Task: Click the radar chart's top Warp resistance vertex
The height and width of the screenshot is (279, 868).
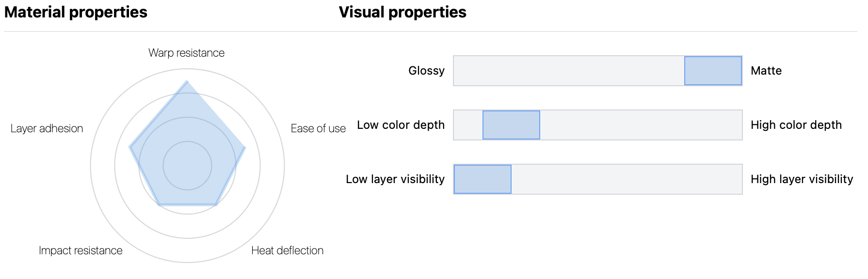Action: (187, 81)
